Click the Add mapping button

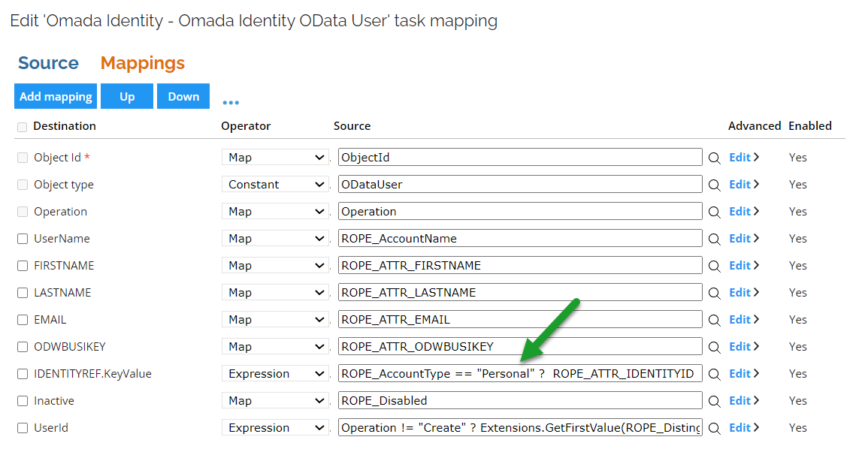(x=56, y=96)
